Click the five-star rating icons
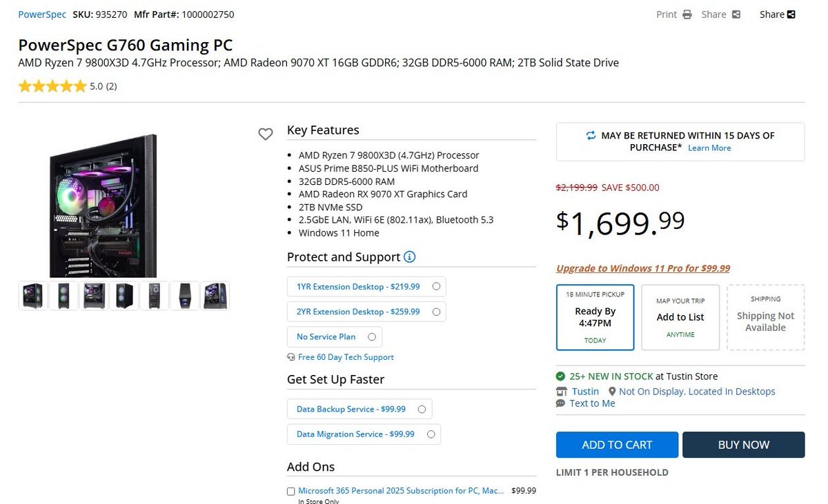828x504 pixels. [x=52, y=87]
